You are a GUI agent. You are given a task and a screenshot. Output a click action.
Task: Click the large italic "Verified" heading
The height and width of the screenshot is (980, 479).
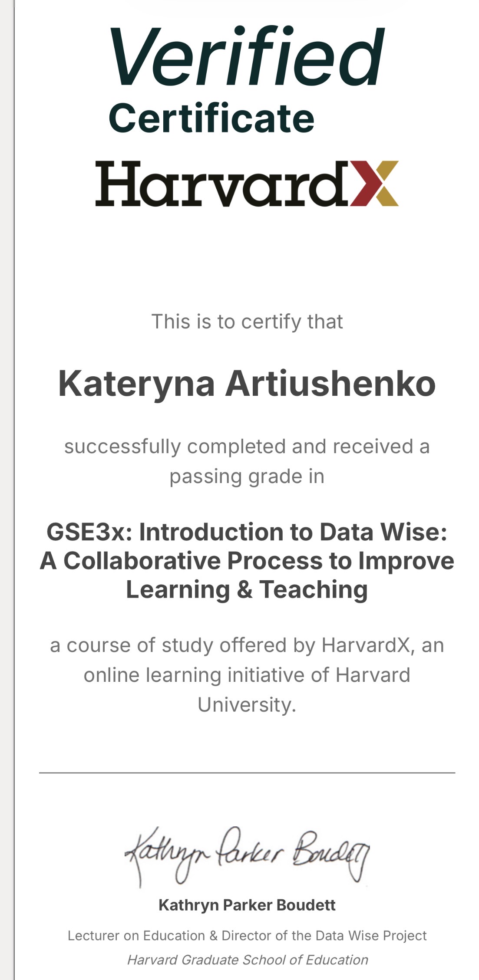[247, 56]
